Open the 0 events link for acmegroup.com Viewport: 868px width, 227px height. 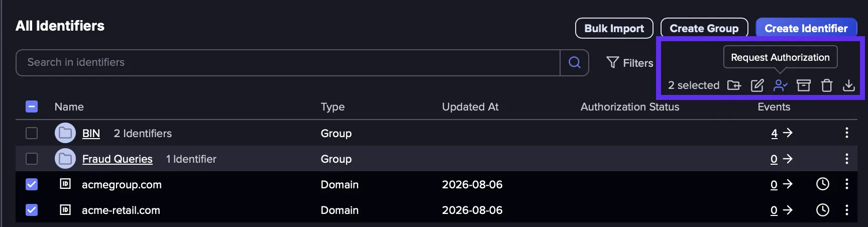coord(774,184)
